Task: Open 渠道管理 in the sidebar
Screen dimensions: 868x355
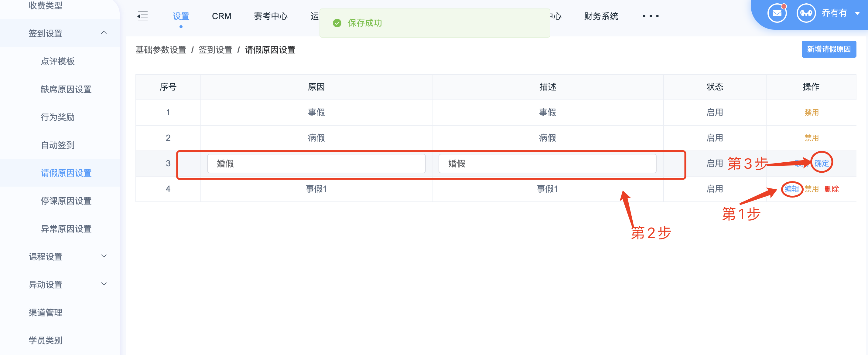Action: (x=46, y=313)
